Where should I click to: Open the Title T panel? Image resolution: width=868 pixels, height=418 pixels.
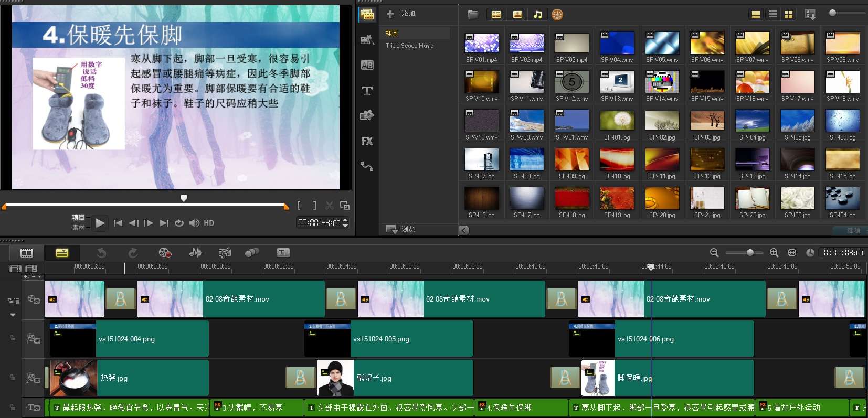pos(367,91)
